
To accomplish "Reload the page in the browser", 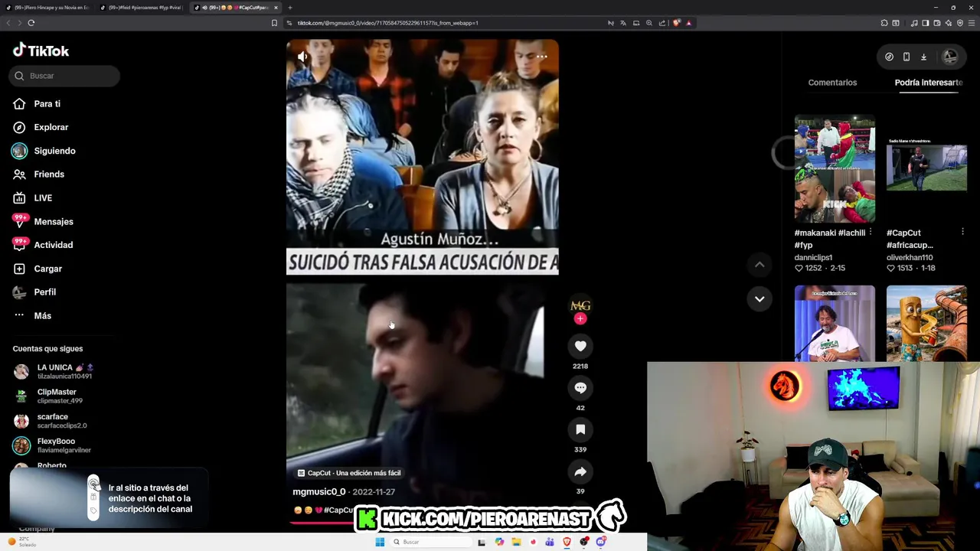I will coord(31,23).
